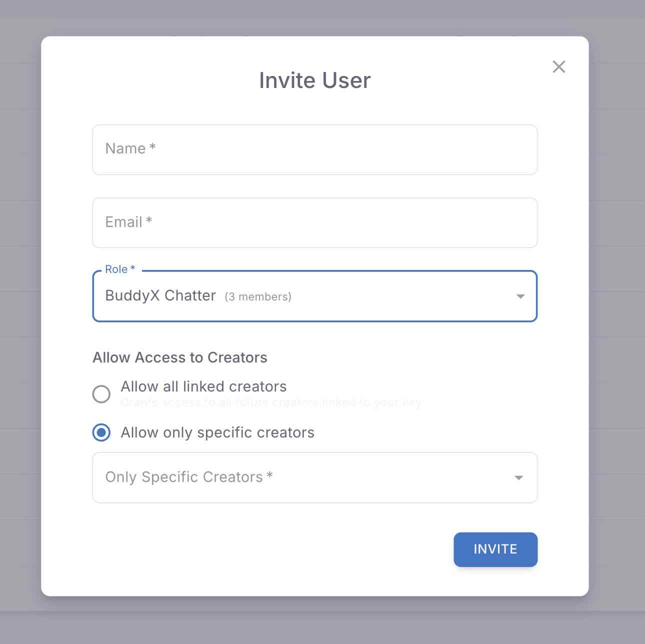Image resolution: width=645 pixels, height=644 pixels.
Task: Focus the Email input field
Action: pyautogui.click(x=314, y=222)
